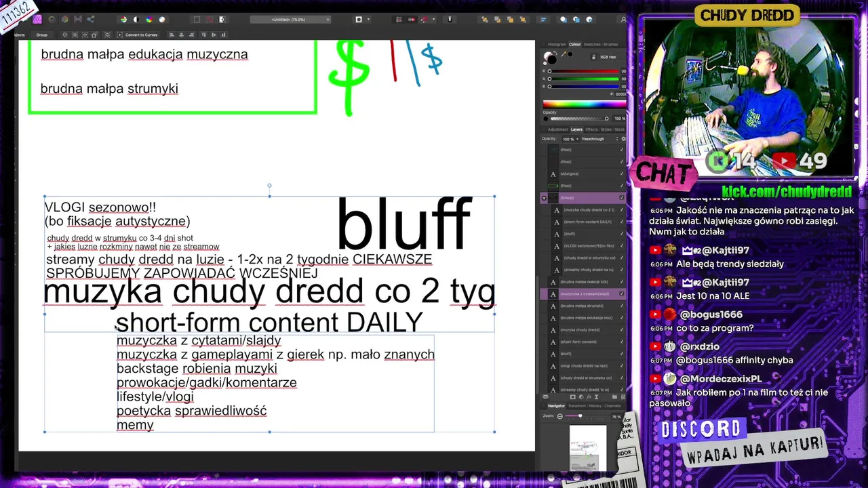Open the Tone Mapping persona icon
This screenshot has height=488, width=868.
(78, 20)
